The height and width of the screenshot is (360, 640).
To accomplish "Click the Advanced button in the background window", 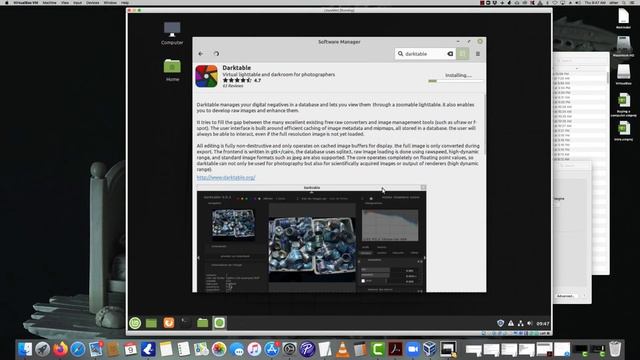I will click(565, 296).
